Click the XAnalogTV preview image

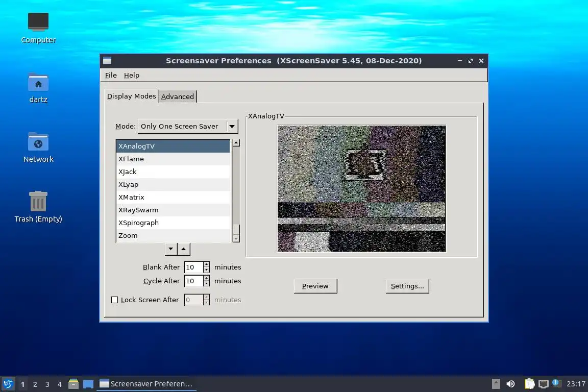[361, 188]
